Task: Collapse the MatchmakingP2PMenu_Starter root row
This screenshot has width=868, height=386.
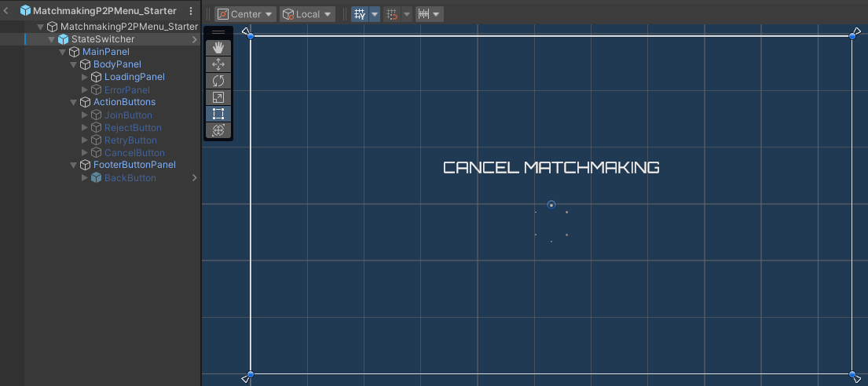Action: [40, 27]
